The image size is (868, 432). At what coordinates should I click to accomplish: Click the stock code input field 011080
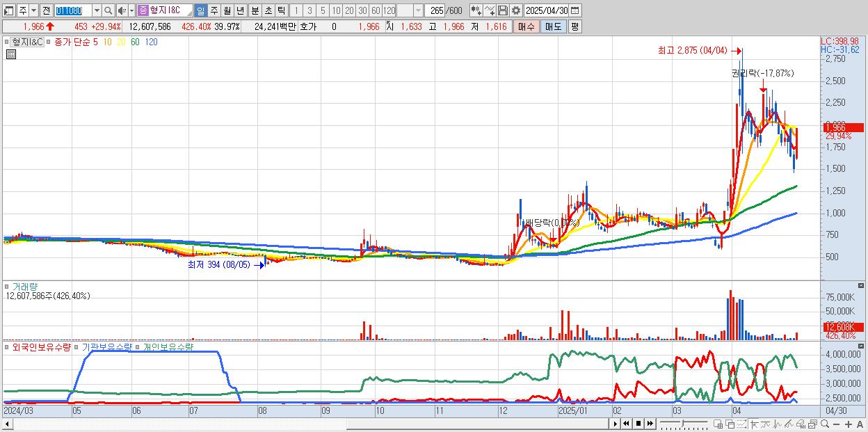pos(72,10)
